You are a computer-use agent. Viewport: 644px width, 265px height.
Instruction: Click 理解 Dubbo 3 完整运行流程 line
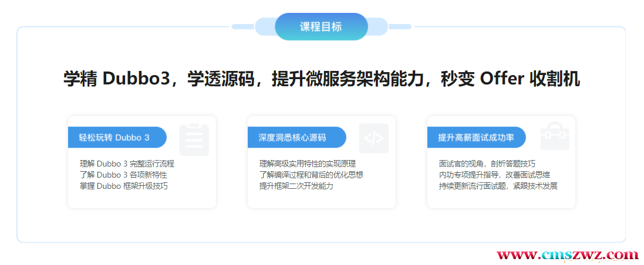[127, 164]
